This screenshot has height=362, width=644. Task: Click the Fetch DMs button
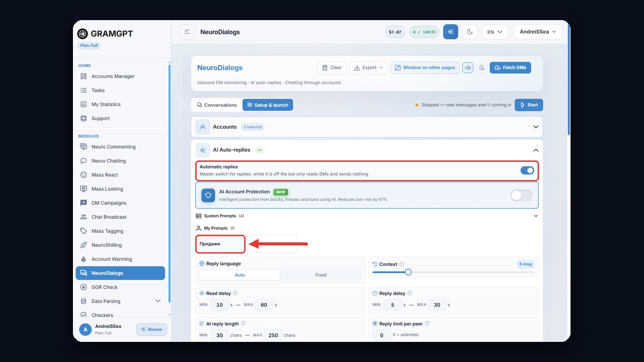point(510,67)
